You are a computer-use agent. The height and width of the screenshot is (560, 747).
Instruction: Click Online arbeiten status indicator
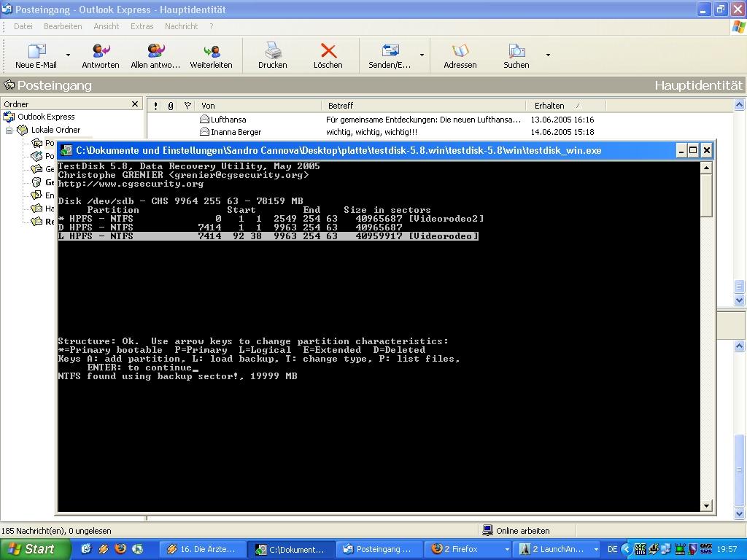click(516, 531)
